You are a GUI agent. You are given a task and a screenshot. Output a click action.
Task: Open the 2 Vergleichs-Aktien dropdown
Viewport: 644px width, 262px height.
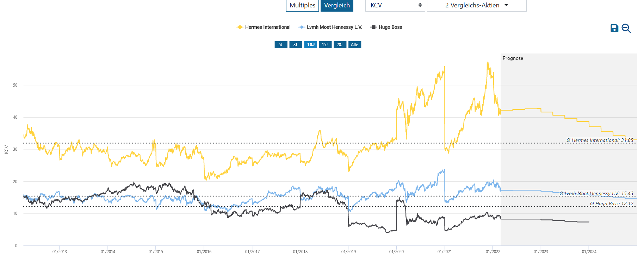click(x=477, y=5)
